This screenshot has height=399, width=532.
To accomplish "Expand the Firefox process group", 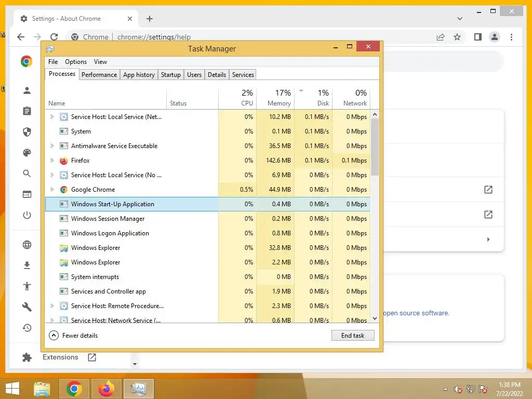I will point(52,161).
